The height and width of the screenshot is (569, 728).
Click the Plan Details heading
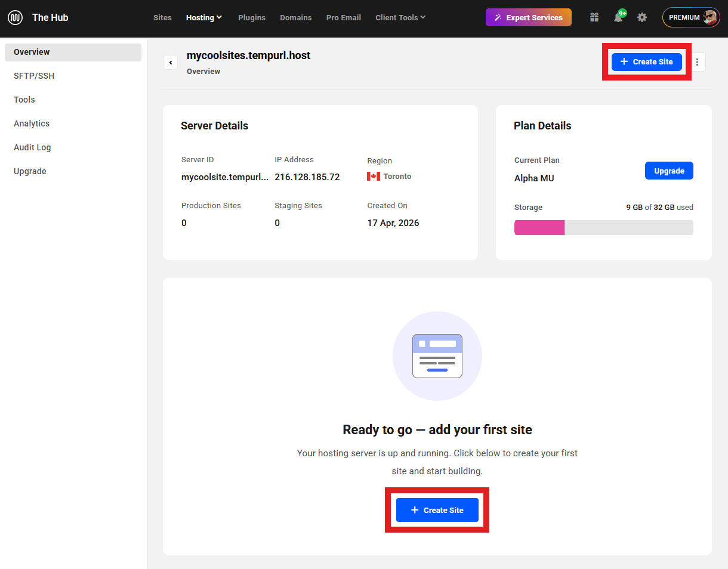tap(542, 126)
